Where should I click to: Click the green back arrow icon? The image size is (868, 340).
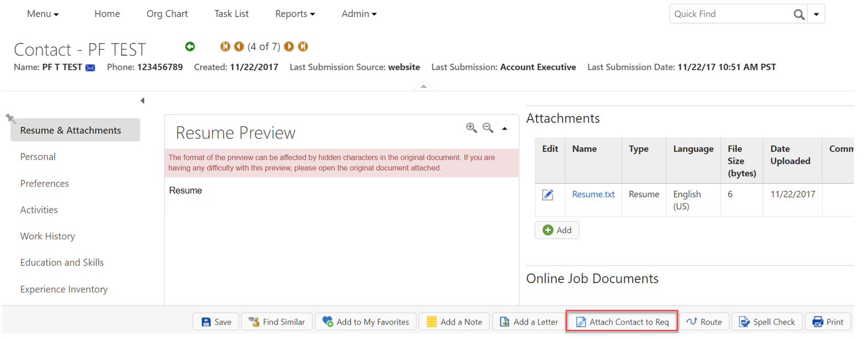point(190,46)
